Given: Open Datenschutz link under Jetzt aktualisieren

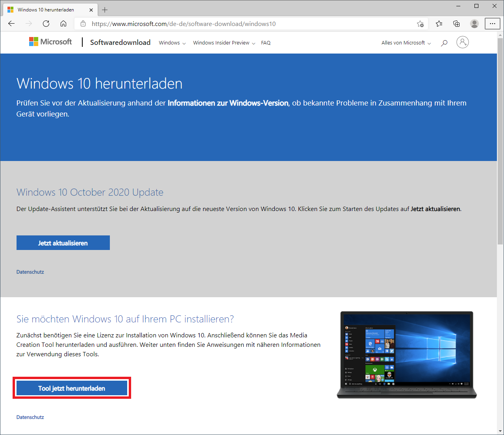Looking at the screenshot, I should 30,272.
